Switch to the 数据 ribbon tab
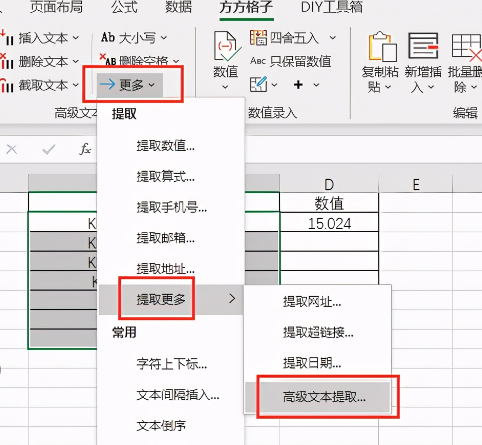482x445 pixels. pyautogui.click(x=179, y=7)
